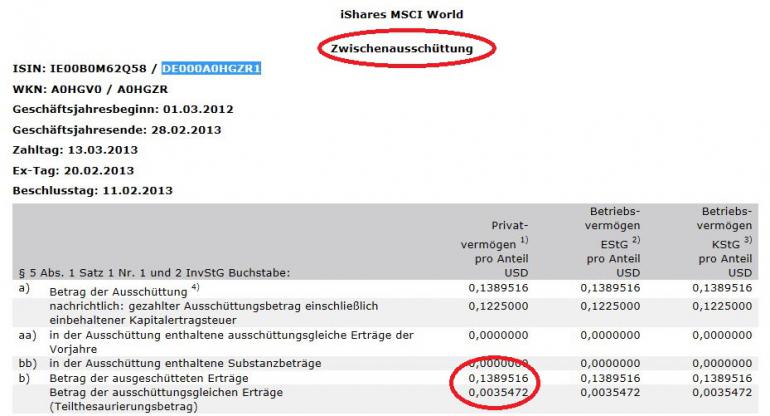Click the row marker b)
This screenshot has height=416, width=770.
[24, 378]
